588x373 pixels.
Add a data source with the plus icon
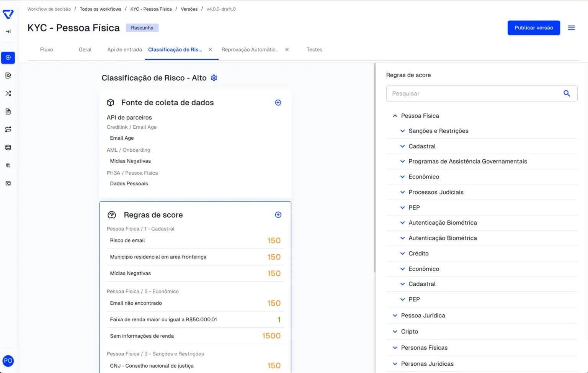tap(278, 103)
